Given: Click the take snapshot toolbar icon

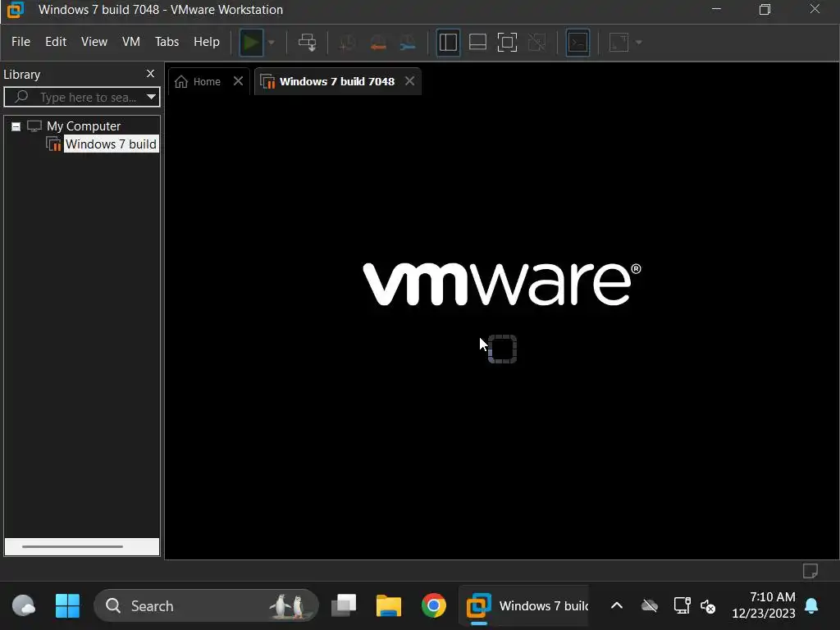Looking at the screenshot, I should pos(348,43).
